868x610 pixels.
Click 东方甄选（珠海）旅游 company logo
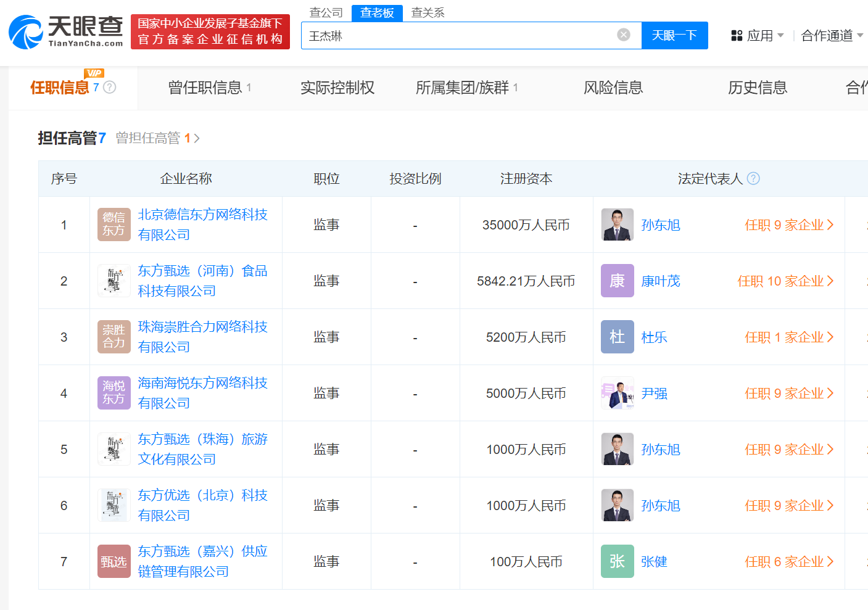pyautogui.click(x=114, y=449)
